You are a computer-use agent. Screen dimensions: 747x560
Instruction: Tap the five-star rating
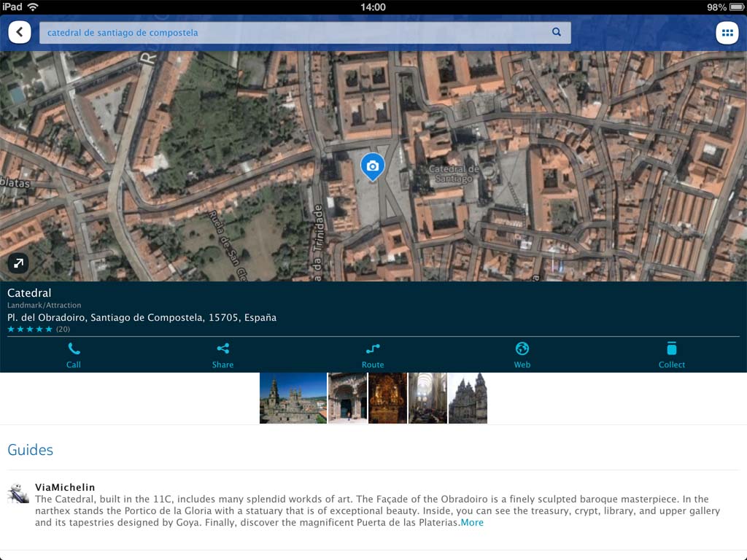pos(29,329)
